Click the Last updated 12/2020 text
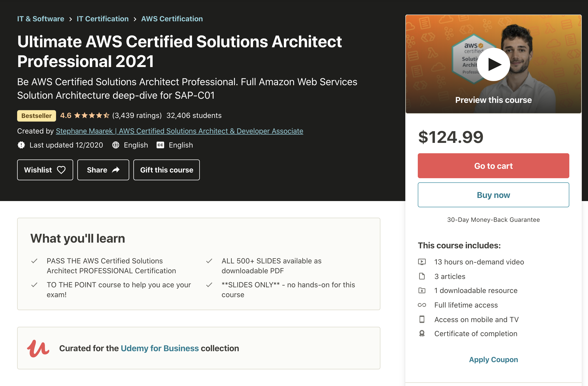 (66, 145)
